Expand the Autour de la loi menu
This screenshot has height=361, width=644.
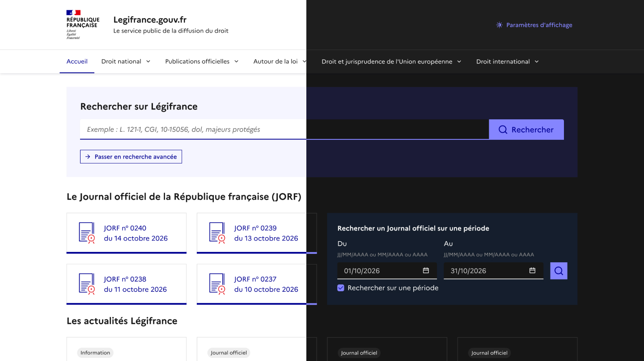pyautogui.click(x=280, y=62)
